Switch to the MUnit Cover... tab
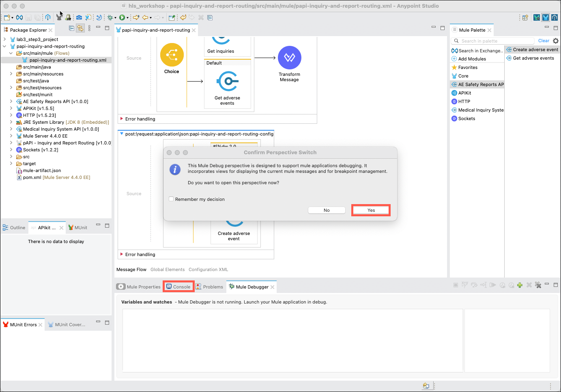561x392 pixels. tap(67, 325)
